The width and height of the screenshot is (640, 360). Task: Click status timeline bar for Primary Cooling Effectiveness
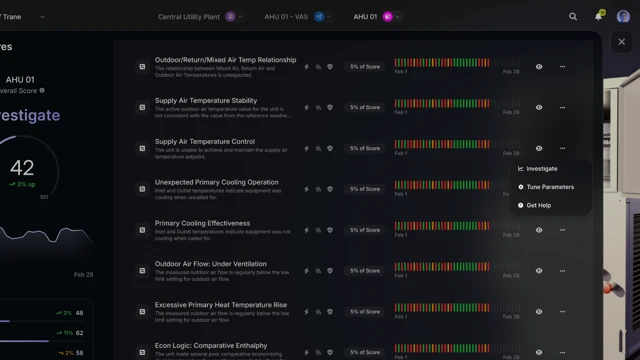click(457, 226)
